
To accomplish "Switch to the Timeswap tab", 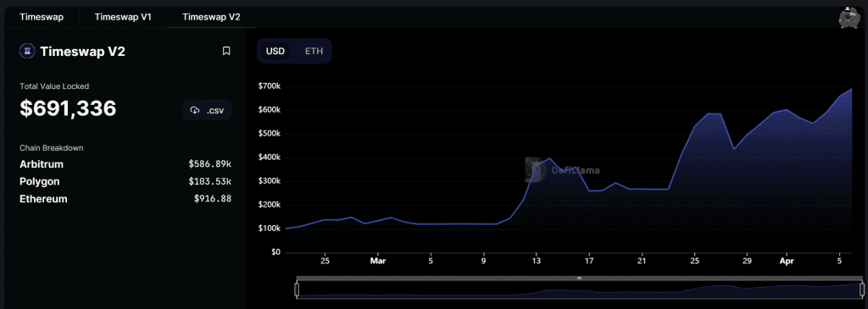I will point(42,17).
